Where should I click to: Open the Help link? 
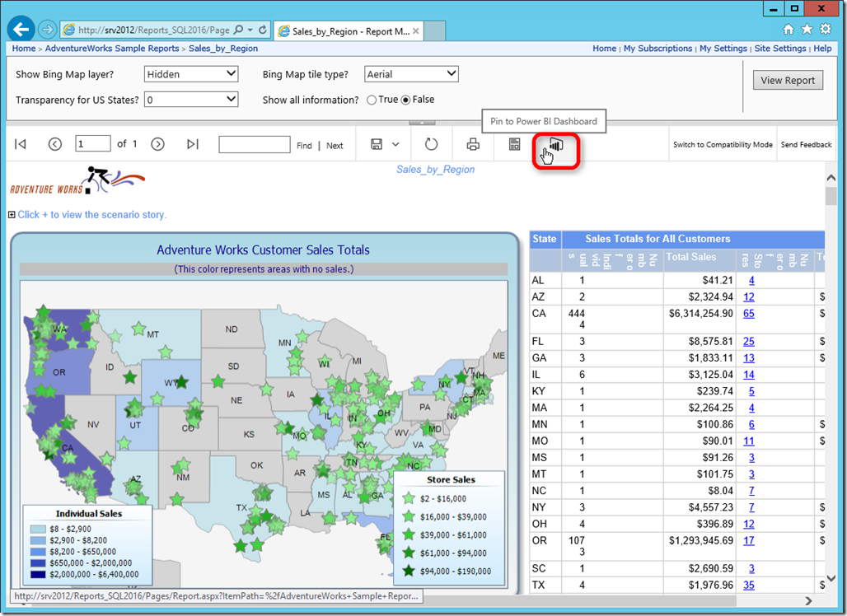[822, 48]
